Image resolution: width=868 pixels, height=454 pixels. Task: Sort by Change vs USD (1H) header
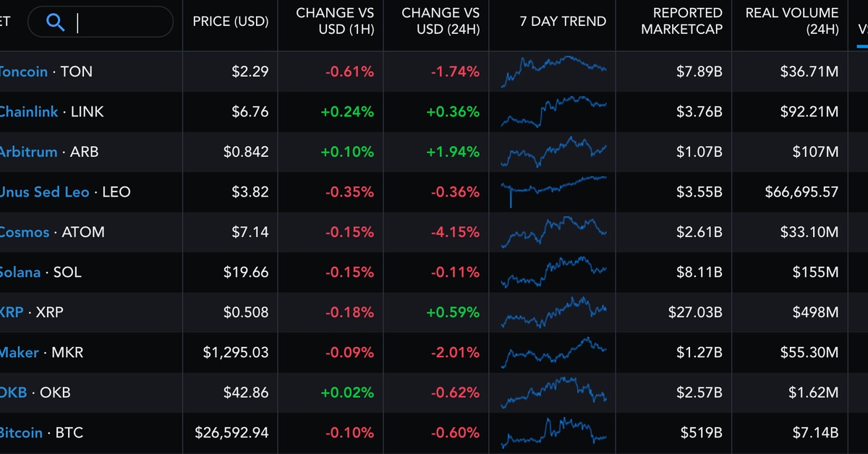point(334,22)
